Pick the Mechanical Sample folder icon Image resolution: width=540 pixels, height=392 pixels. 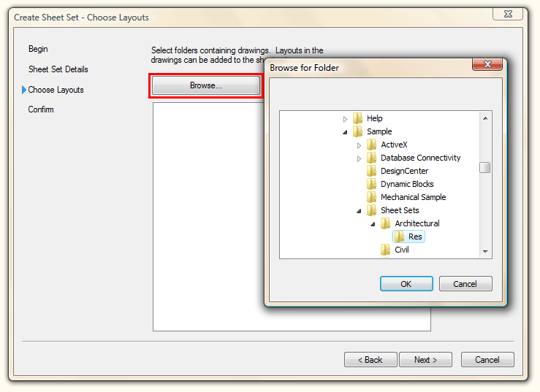[x=372, y=197]
